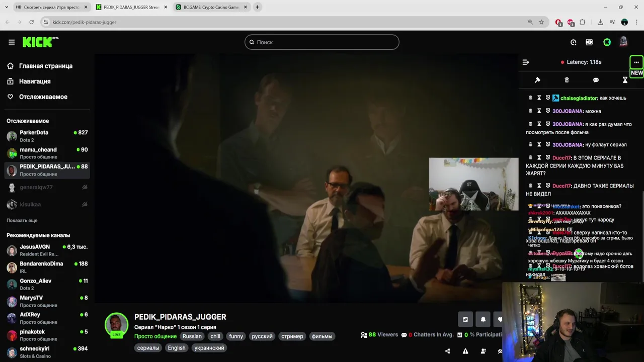Click the green K icon in header
The width and height of the screenshot is (644, 362).
tap(607, 42)
